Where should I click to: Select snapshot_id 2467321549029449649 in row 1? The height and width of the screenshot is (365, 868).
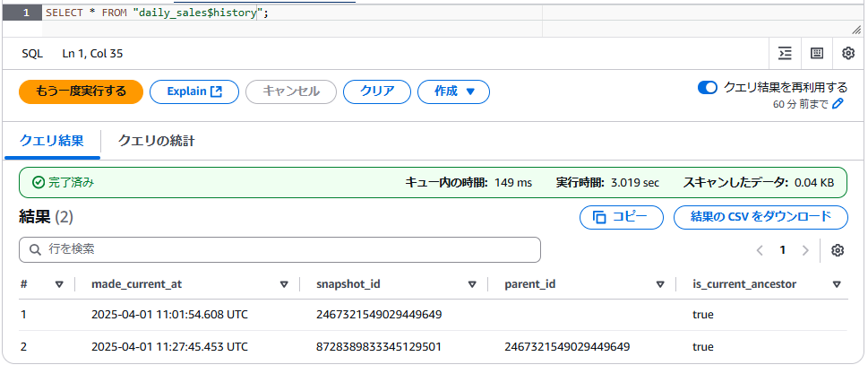click(379, 315)
